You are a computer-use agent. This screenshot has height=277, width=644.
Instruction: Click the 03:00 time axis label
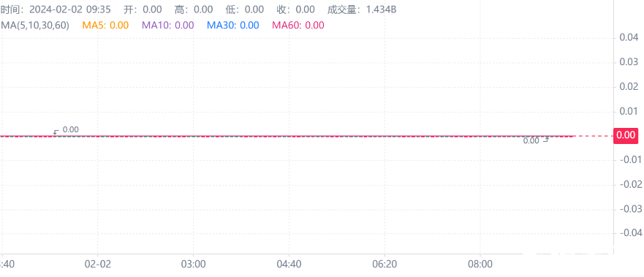pyautogui.click(x=194, y=264)
